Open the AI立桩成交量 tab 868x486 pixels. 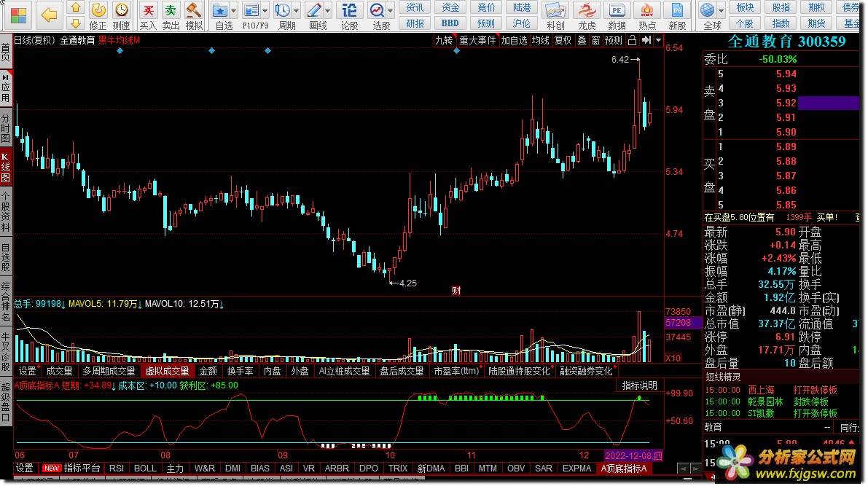[x=344, y=371]
